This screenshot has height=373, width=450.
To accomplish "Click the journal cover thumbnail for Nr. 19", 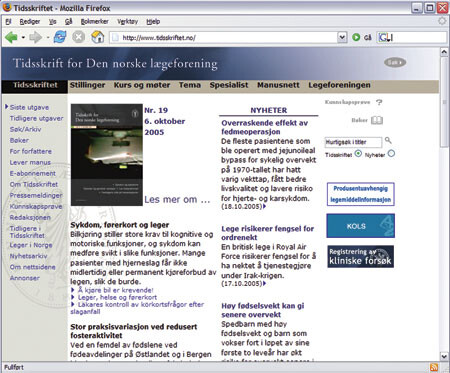I will tap(107, 155).
